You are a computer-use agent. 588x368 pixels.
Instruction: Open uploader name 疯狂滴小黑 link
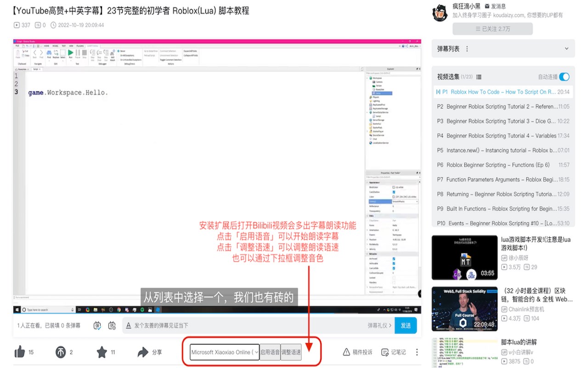(466, 6)
